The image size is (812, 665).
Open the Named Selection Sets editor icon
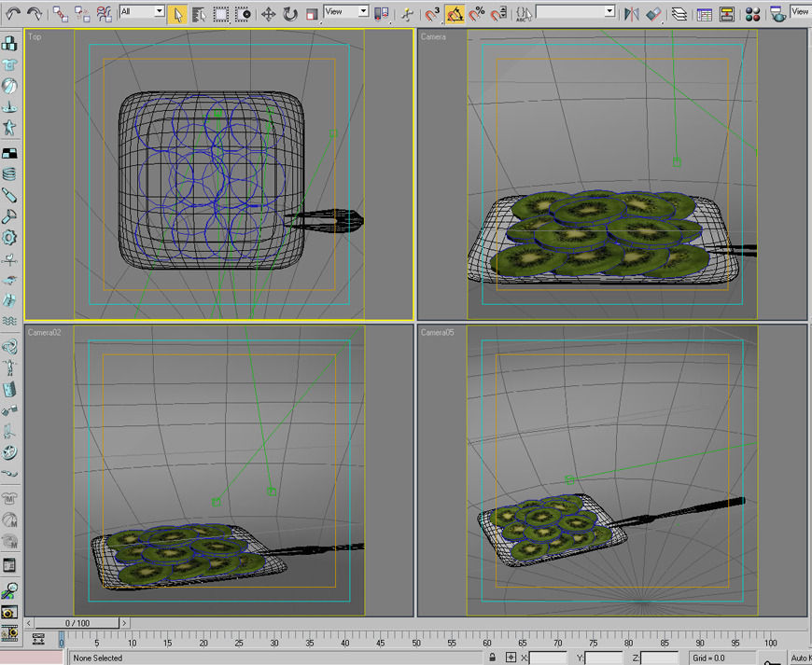pyautogui.click(x=524, y=14)
